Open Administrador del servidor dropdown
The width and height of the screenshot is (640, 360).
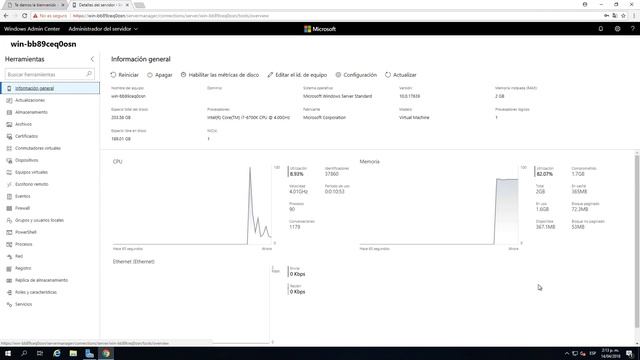tap(103, 29)
